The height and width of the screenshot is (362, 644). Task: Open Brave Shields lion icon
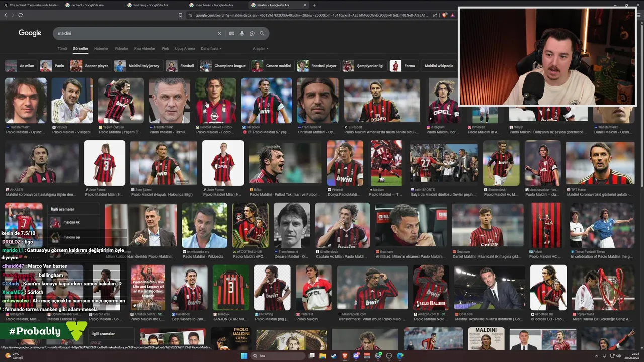click(x=444, y=15)
